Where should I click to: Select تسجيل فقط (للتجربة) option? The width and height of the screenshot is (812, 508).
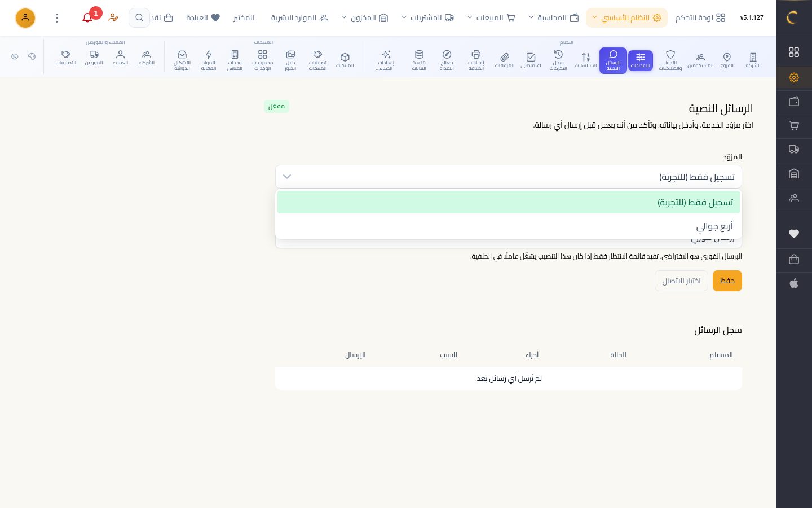[509, 202]
